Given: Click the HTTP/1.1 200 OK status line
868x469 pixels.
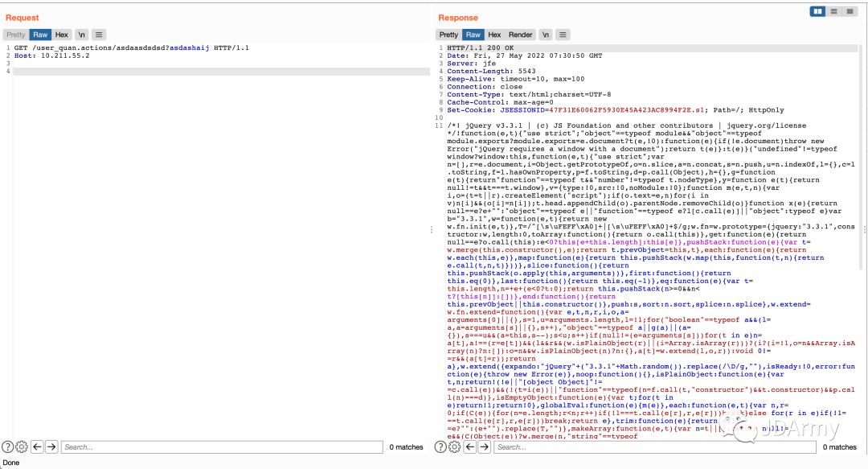Looking at the screenshot, I should [x=481, y=47].
